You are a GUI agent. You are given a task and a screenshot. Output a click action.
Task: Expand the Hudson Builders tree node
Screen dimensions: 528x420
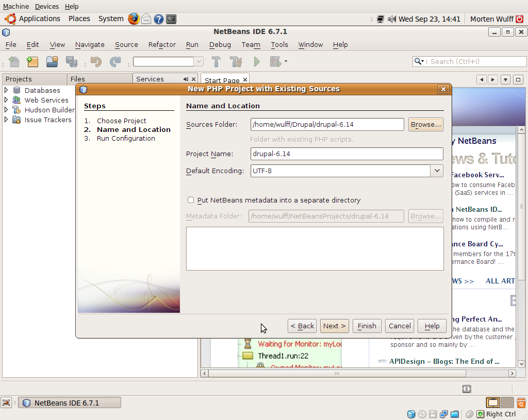coord(6,109)
